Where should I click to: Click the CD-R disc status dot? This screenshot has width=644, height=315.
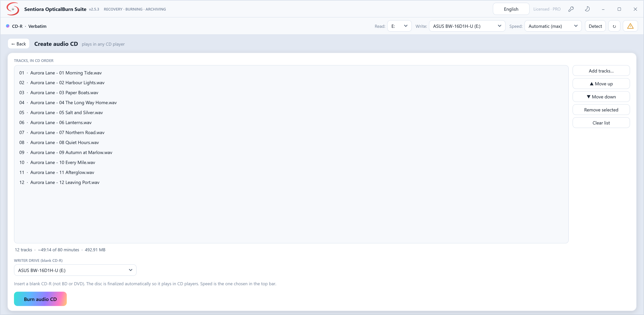(x=8, y=26)
